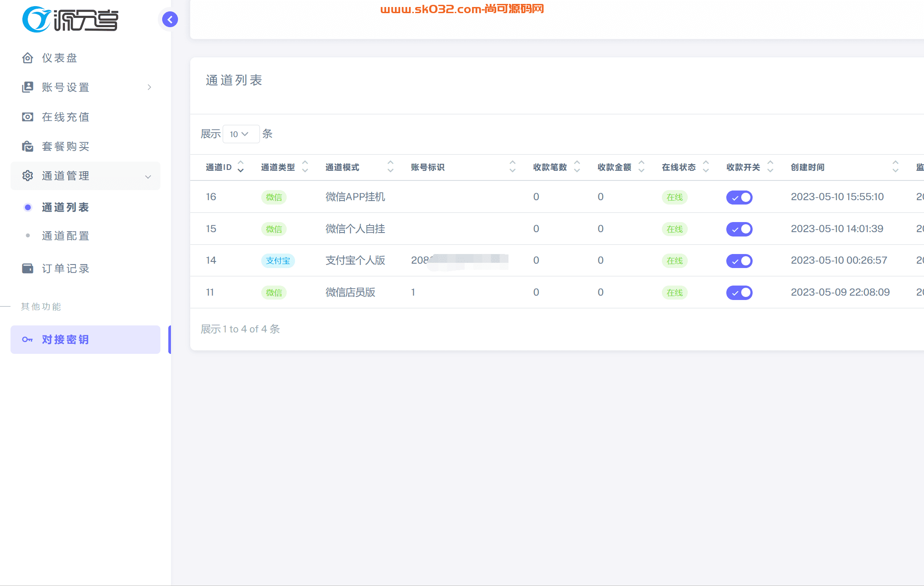Click the 仪表盘 home icon

coord(28,58)
